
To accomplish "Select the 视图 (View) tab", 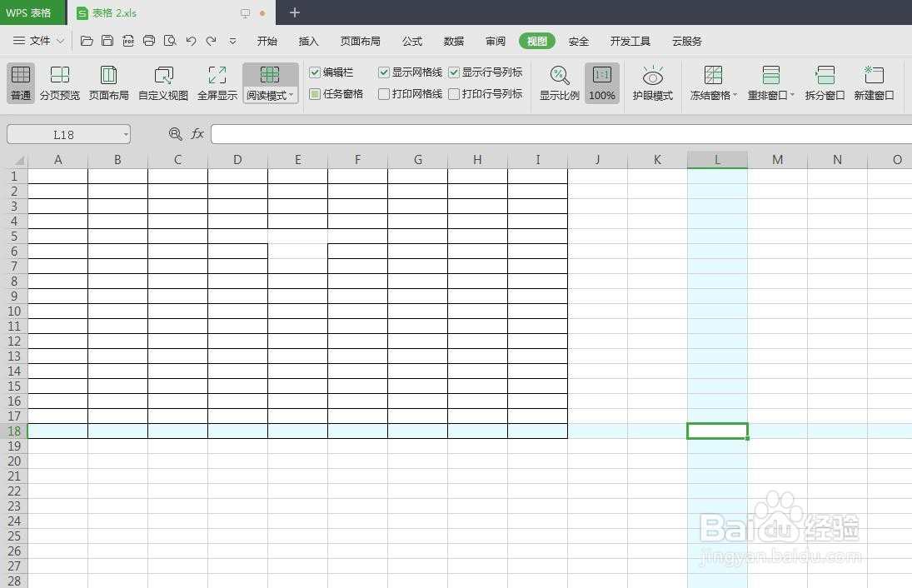I will (537, 41).
